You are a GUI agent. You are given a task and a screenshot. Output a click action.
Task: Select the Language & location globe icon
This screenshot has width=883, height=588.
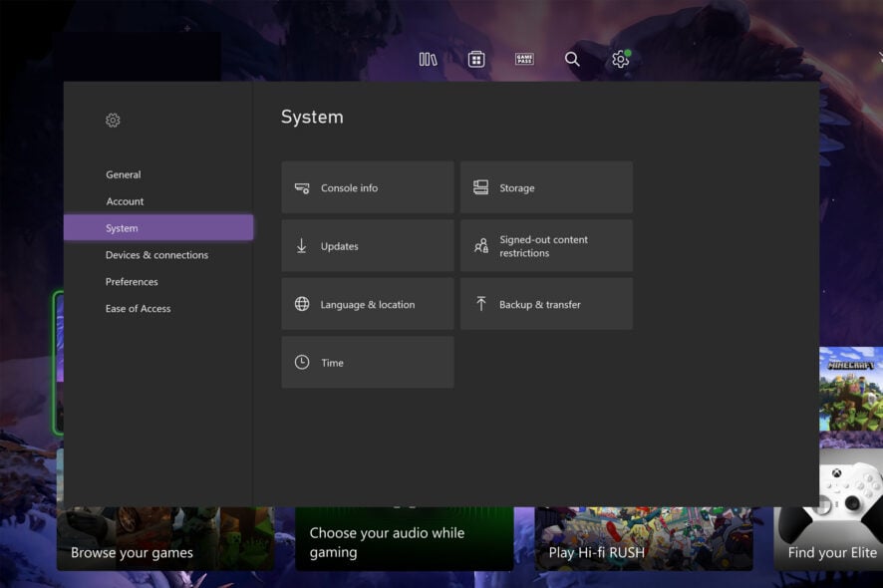coord(301,303)
